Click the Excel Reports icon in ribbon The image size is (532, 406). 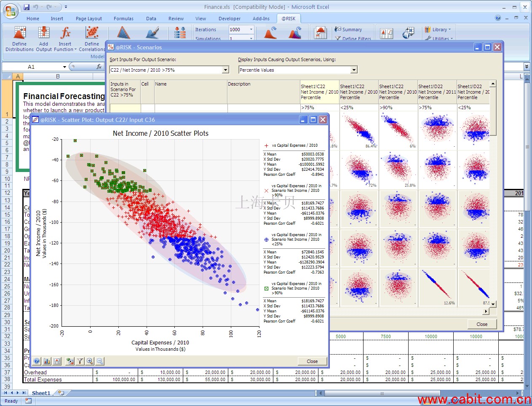[x=387, y=34]
